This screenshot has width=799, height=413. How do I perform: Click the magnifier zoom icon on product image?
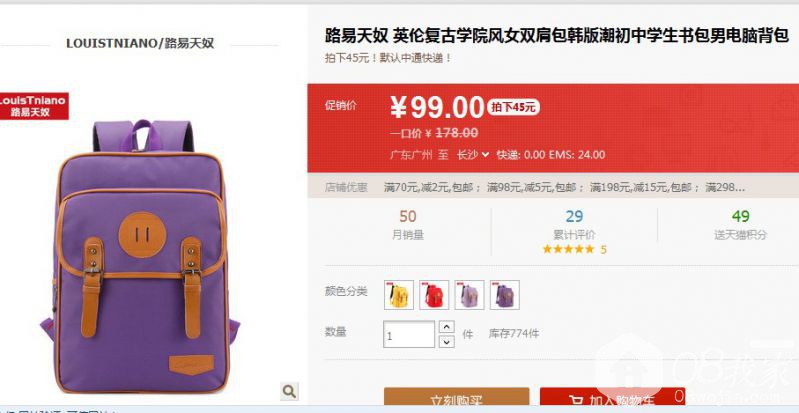click(289, 391)
